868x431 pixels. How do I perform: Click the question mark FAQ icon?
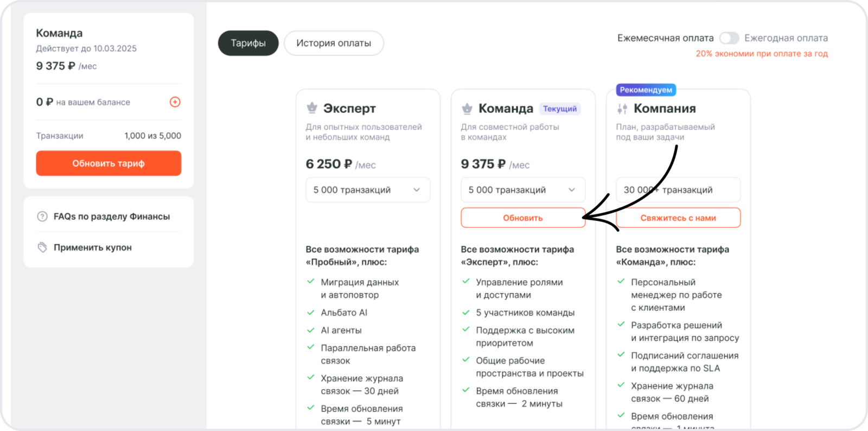tap(42, 217)
